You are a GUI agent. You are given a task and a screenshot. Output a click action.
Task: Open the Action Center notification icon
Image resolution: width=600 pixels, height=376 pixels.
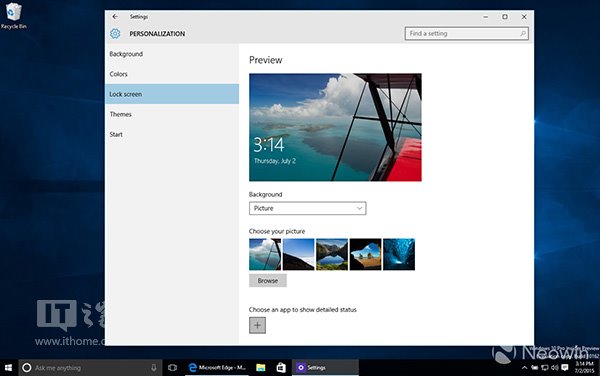click(565, 368)
